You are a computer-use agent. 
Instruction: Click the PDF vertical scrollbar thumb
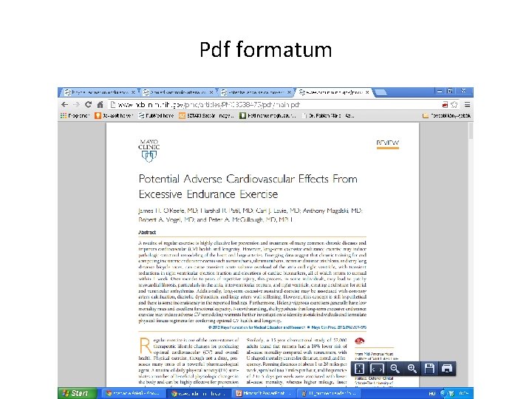[x=470, y=131]
